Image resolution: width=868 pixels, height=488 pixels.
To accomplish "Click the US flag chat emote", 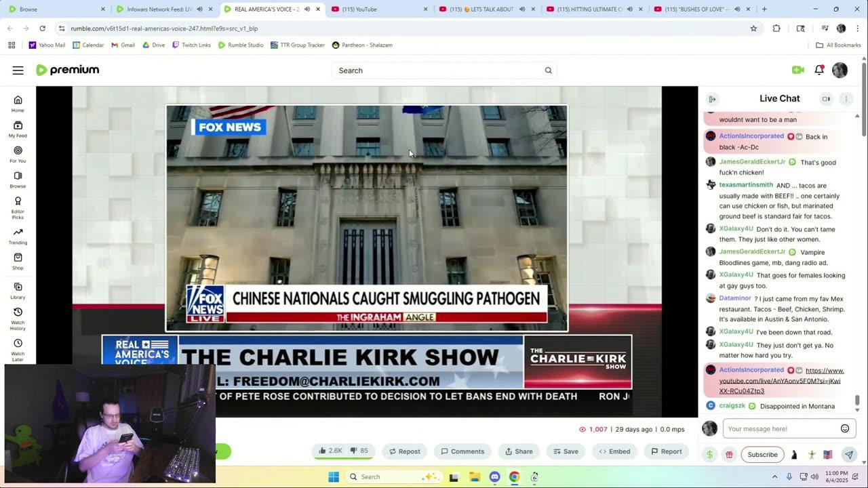I will tap(828, 455).
